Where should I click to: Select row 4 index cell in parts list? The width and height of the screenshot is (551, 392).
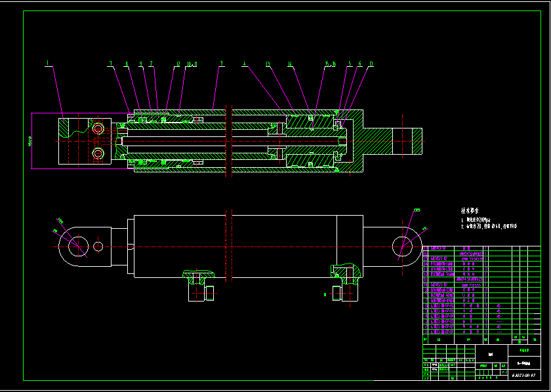pyautogui.click(x=426, y=316)
